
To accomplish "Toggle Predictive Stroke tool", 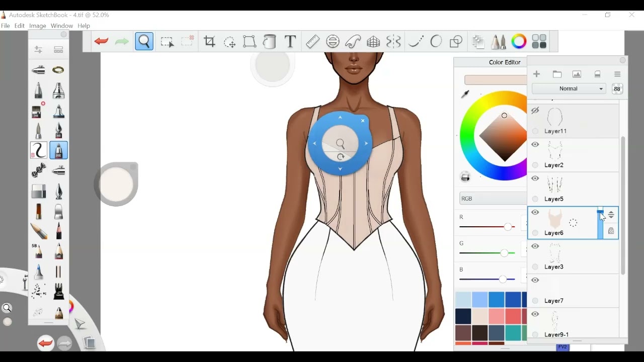I will pos(436,42).
